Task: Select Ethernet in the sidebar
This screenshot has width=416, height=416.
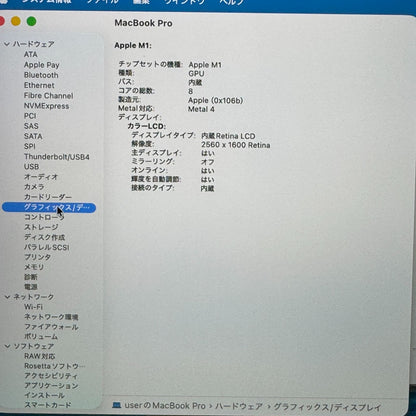Action: (x=39, y=85)
